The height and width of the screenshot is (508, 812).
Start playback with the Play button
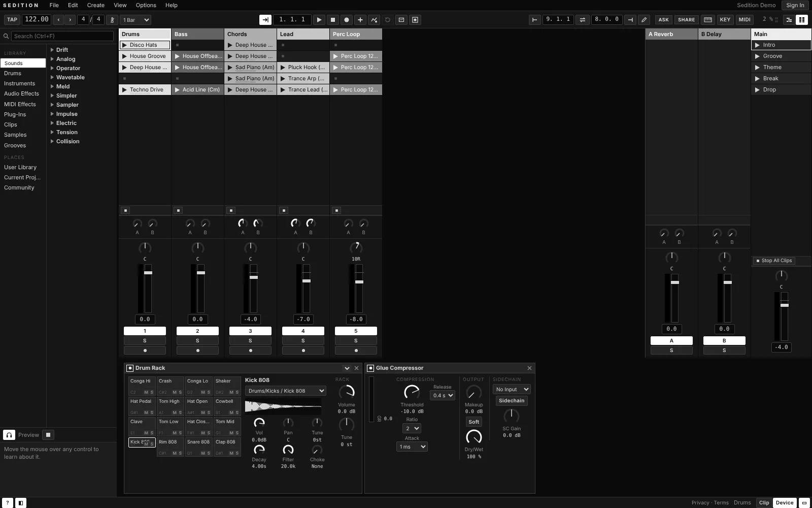click(319, 20)
